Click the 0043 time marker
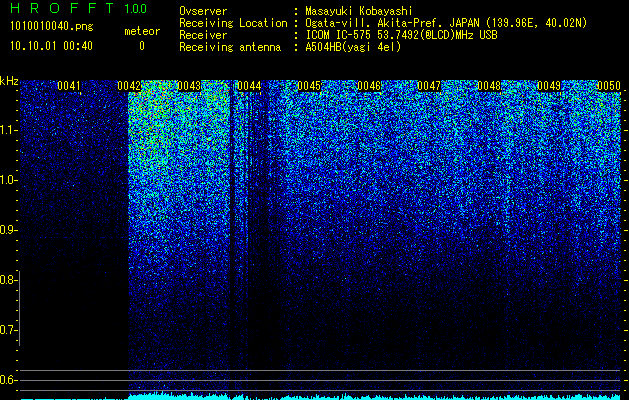This screenshot has width=629, height=400. (x=189, y=86)
